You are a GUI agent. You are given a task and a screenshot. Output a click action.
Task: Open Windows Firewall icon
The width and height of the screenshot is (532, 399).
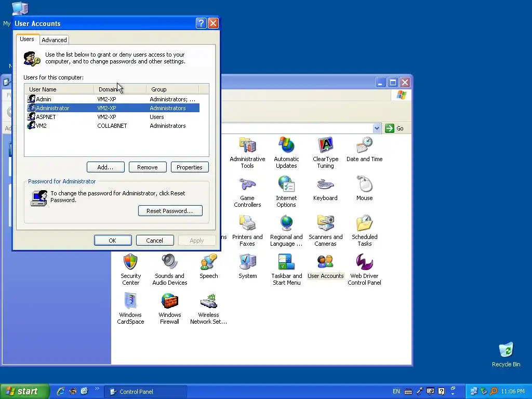170,309
